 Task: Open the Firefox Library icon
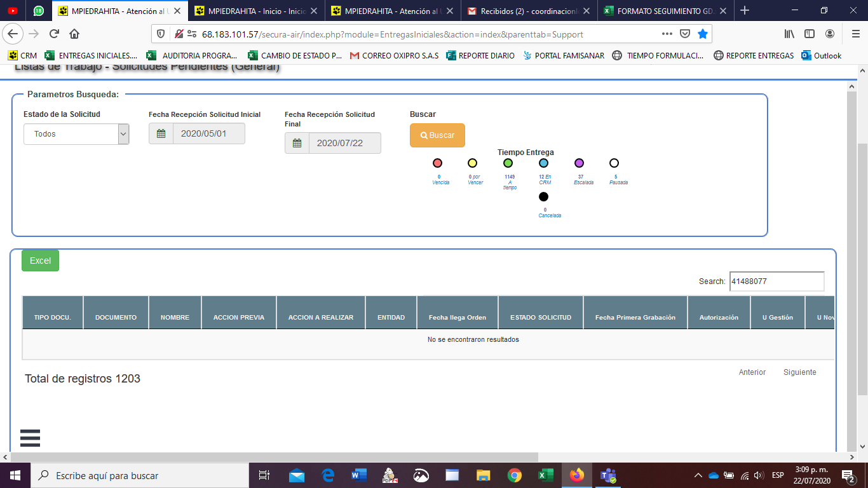pos(790,34)
